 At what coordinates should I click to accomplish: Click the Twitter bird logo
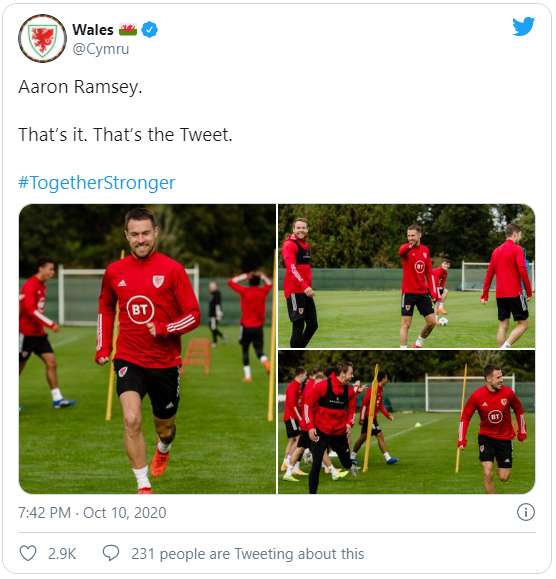tap(523, 26)
